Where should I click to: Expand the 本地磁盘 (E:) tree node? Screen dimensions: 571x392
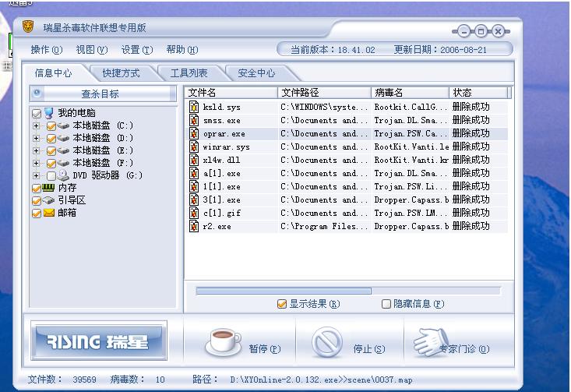coord(36,150)
